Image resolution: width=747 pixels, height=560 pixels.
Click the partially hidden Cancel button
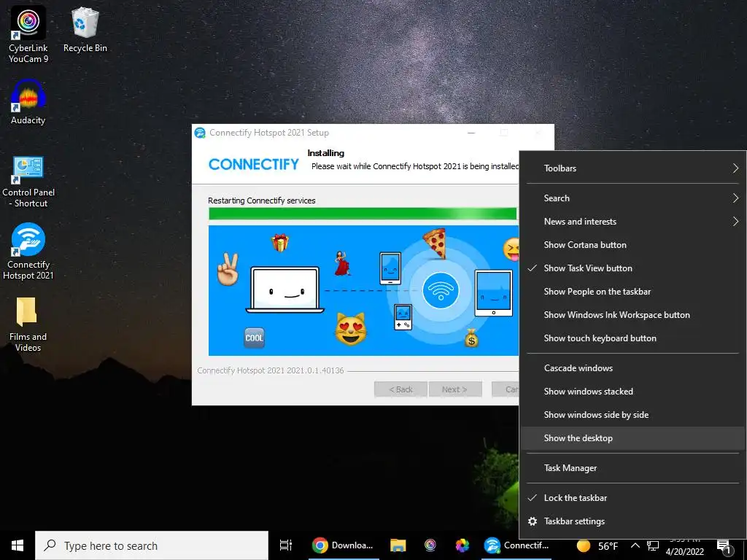click(506, 389)
